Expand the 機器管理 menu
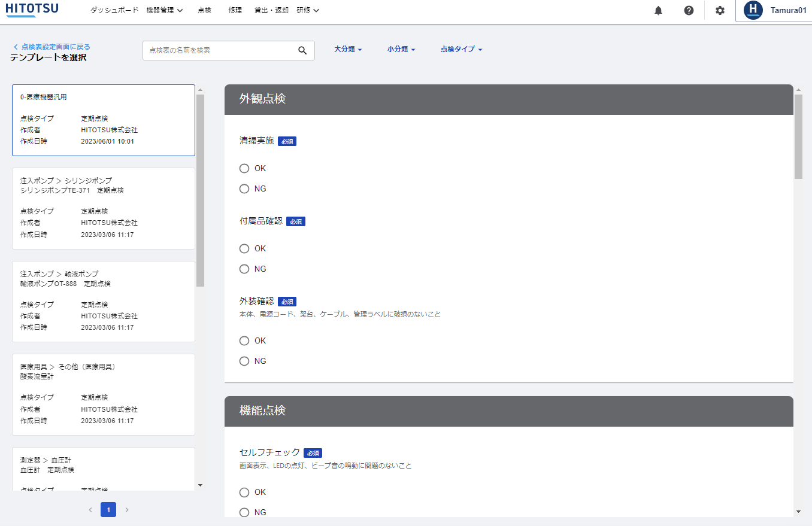812x526 pixels. pyautogui.click(x=165, y=10)
